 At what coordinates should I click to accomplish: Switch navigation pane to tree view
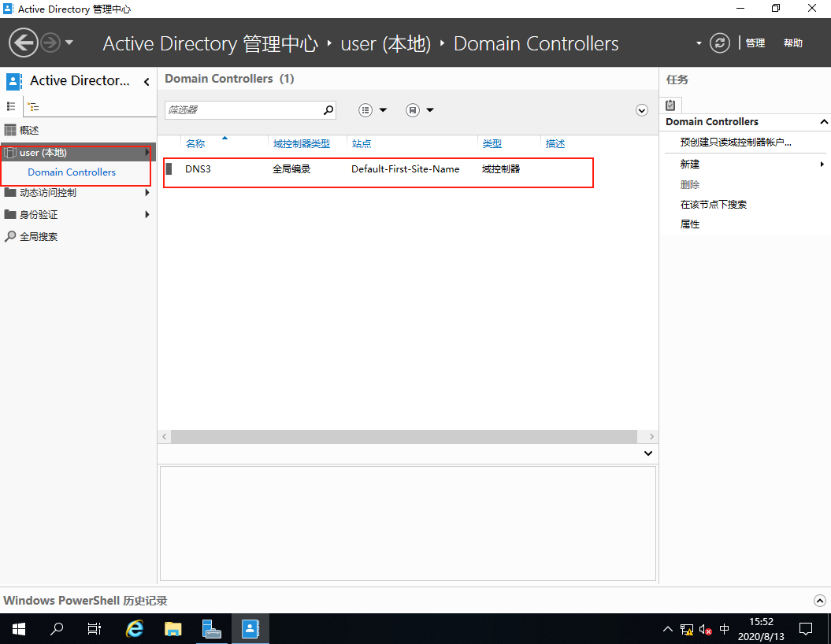33,106
